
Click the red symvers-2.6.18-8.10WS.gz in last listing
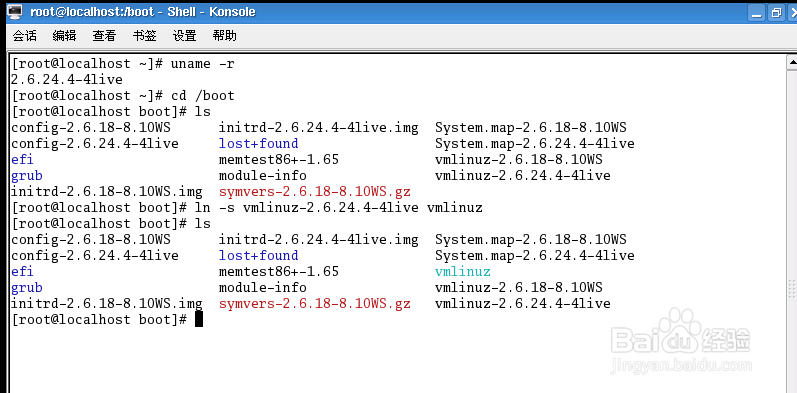[x=315, y=304]
